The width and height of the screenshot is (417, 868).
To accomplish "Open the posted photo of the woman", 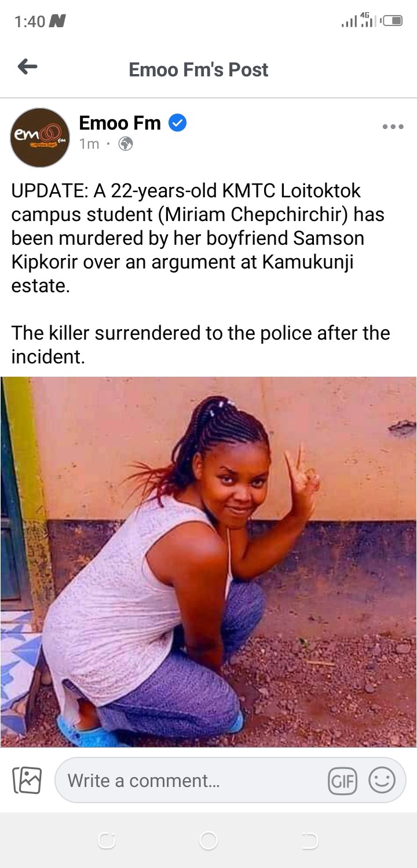I will pyautogui.click(x=209, y=562).
